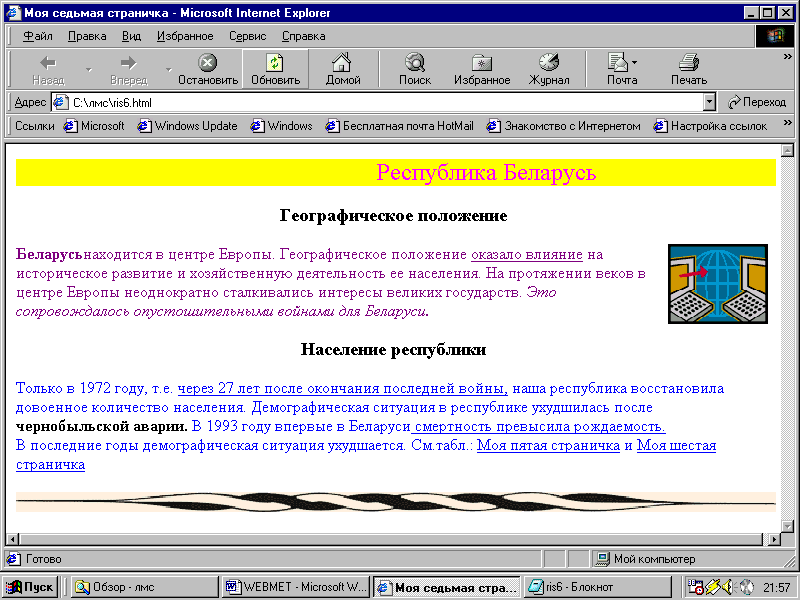Click the Назад (Back) toolbar button
This screenshot has height=600, width=800.
click(x=48, y=69)
